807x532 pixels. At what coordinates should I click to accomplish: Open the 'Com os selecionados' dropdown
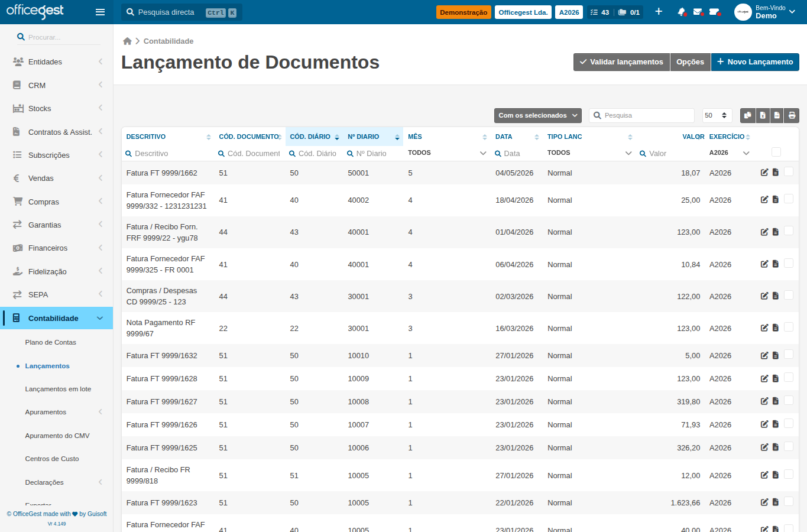[538, 115]
